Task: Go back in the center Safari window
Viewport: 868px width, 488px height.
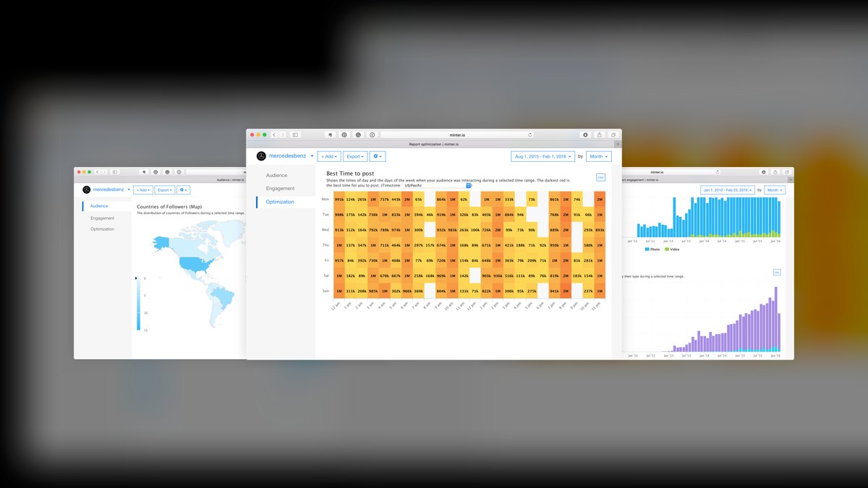Action: click(x=274, y=134)
